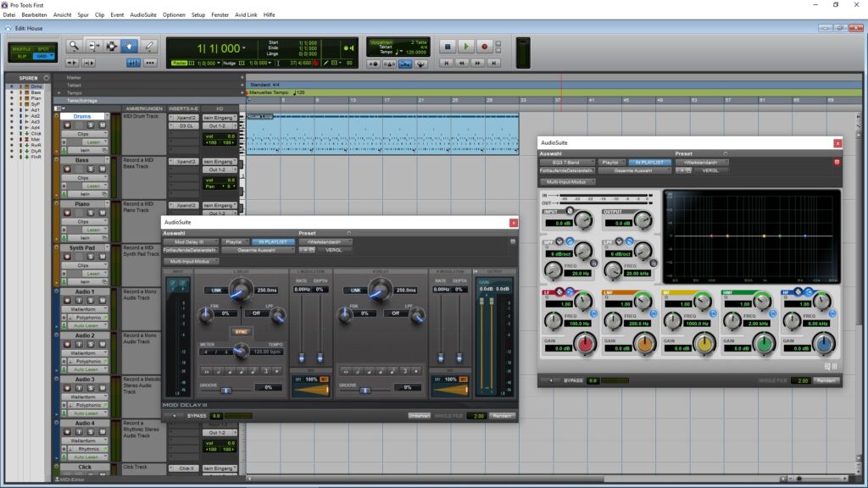
Task: Open Gesamte Auswahl dropdown in EQ3 window
Action: click(634, 171)
